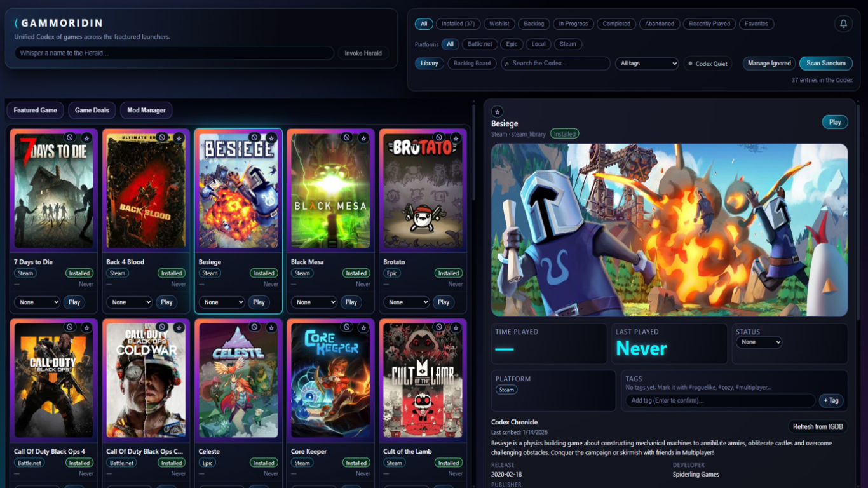Click Scan Sanctum button
Viewport: 868px width, 488px height.
(826, 64)
